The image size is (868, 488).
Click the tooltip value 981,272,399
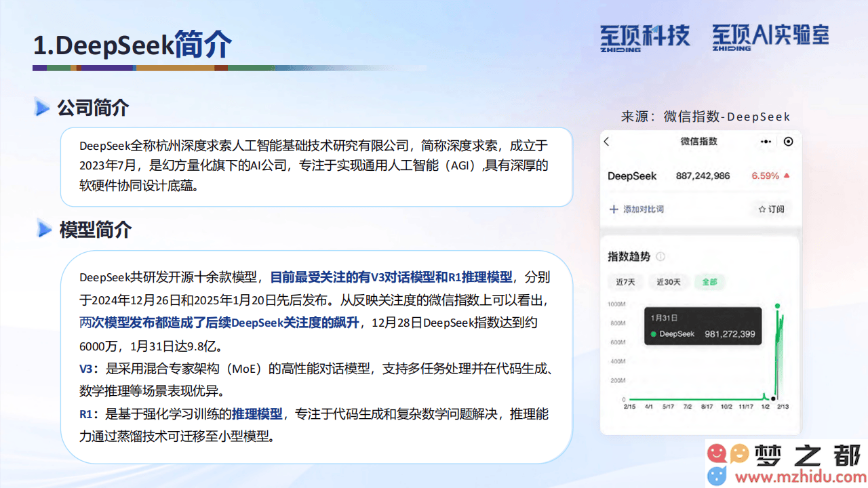(730, 334)
